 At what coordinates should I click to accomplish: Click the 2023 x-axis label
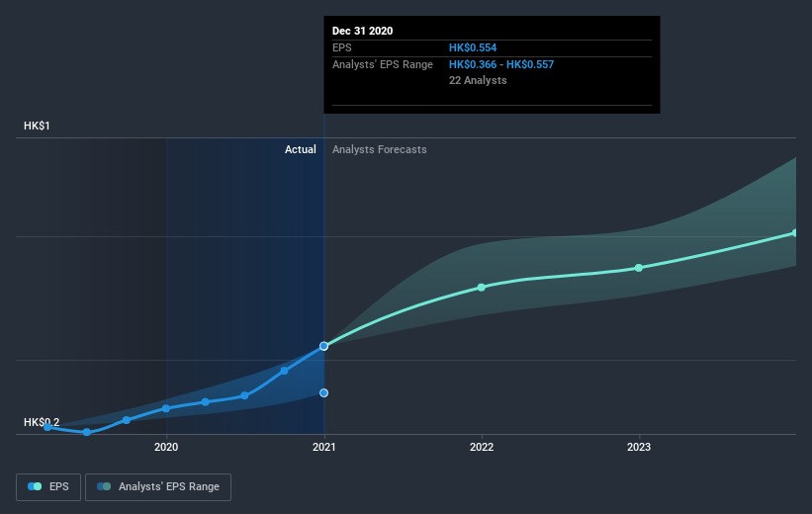(x=639, y=447)
